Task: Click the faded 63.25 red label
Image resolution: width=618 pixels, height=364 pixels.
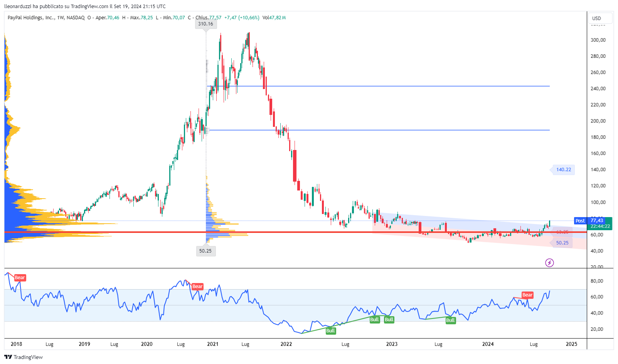Action: click(x=562, y=232)
